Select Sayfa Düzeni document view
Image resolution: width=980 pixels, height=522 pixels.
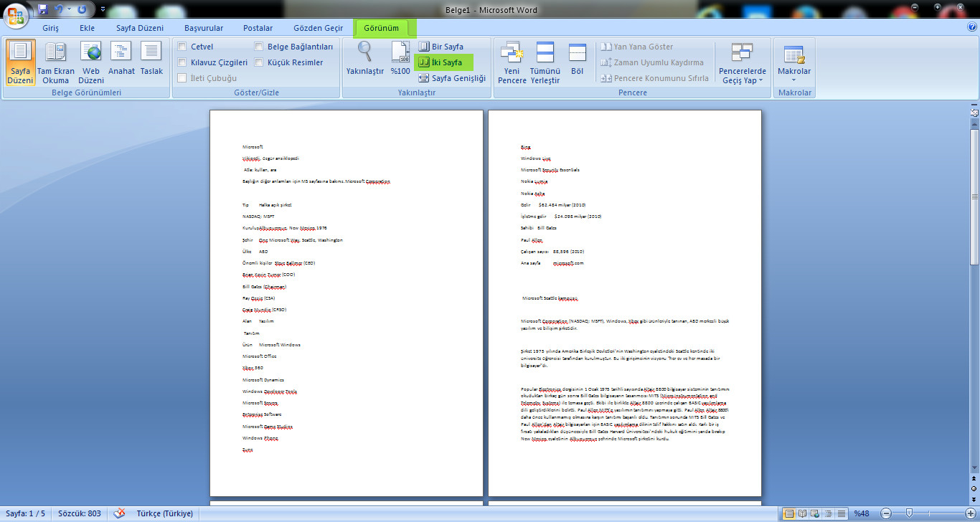point(20,63)
